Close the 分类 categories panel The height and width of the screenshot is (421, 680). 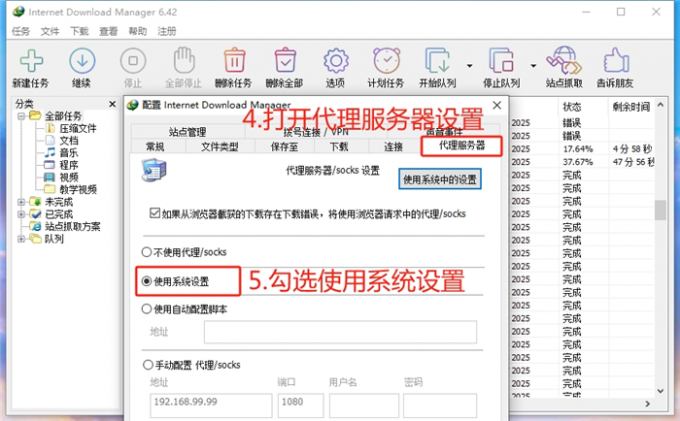tap(112, 104)
